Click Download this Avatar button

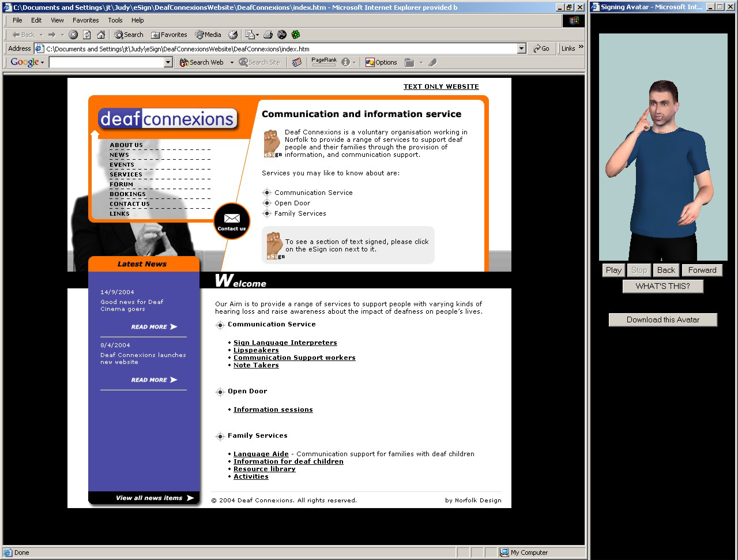point(662,320)
